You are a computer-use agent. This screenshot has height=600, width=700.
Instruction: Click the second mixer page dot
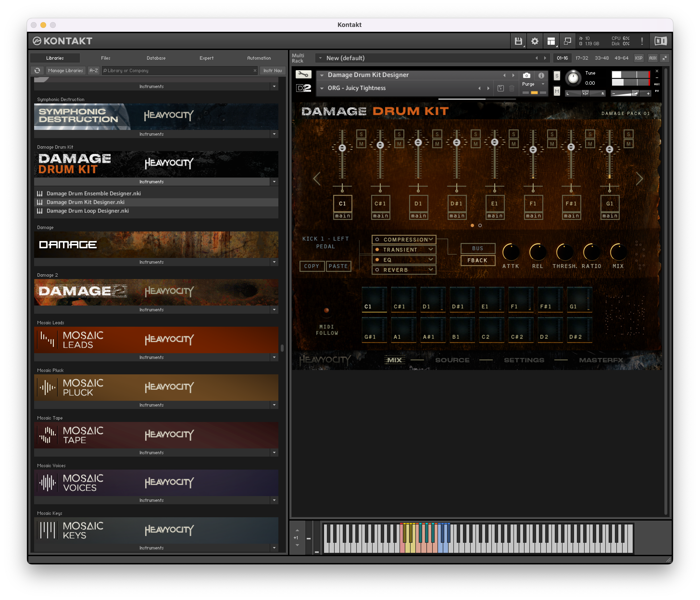click(480, 225)
